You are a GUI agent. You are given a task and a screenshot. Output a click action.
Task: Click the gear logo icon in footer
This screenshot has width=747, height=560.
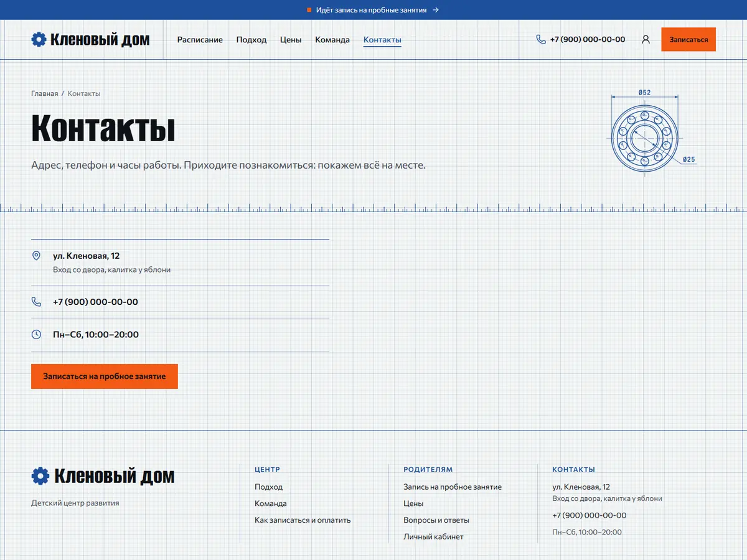pyautogui.click(x=40, y=476)
